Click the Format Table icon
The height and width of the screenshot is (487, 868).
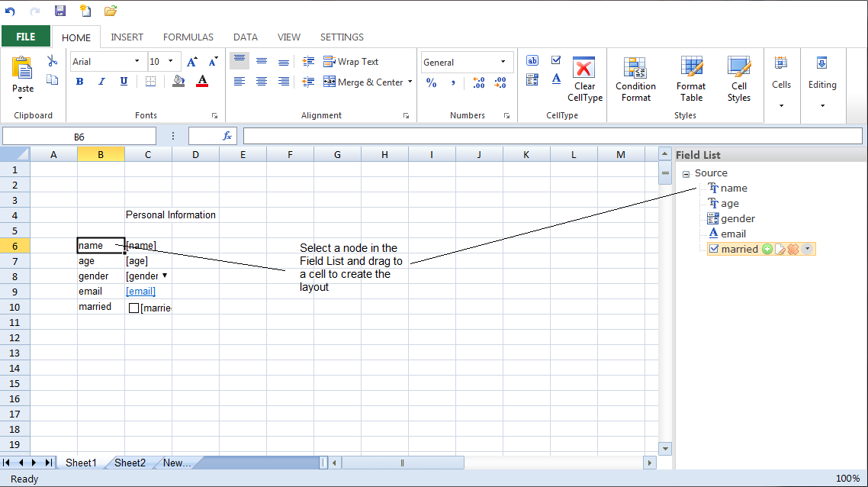pos(691,80)
